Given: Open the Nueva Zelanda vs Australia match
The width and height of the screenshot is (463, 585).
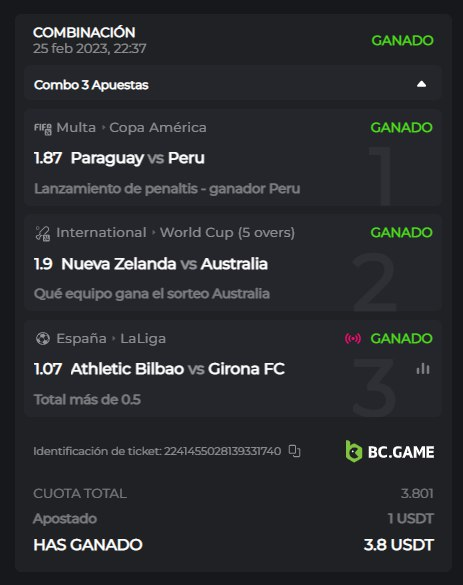Looking at the screenshot, I should click(x=165, y=264).
